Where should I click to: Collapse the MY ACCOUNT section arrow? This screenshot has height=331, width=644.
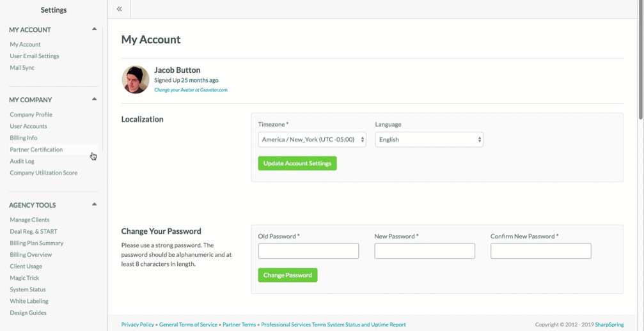[94, 29]
